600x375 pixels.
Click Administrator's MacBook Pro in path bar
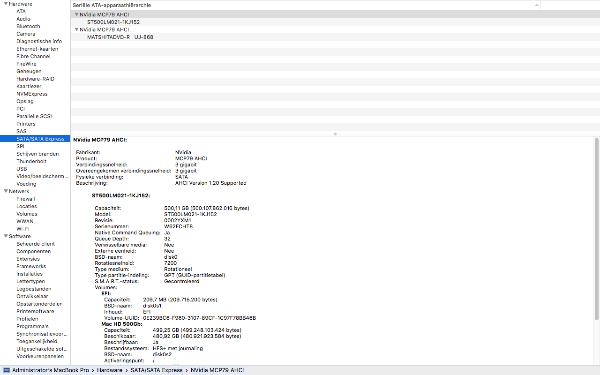51,370
